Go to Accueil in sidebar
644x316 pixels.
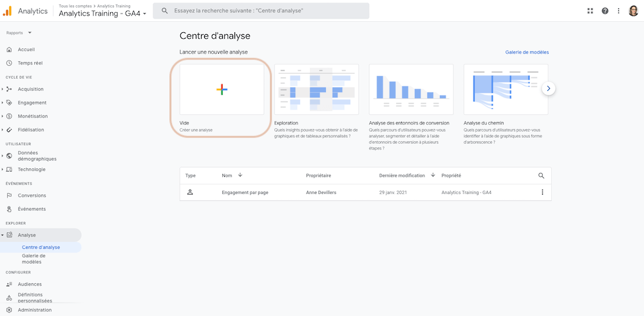coord(26,50)
